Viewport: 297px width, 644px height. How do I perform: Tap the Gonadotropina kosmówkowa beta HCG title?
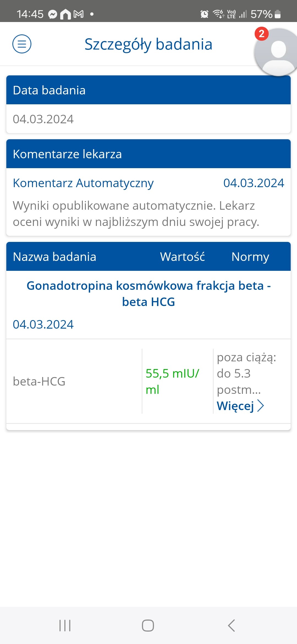pyautogui.click(x=148, y=294)
